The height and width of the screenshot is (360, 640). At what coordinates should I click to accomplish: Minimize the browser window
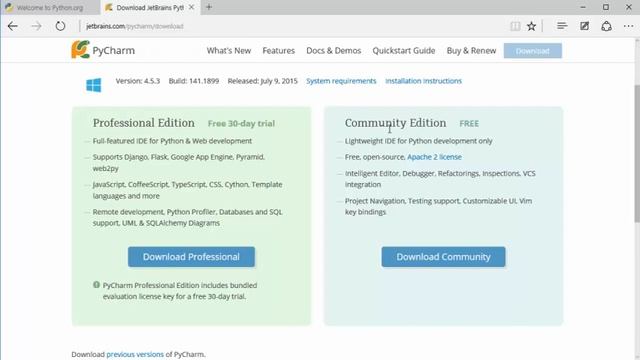click(x=583, y=7)
